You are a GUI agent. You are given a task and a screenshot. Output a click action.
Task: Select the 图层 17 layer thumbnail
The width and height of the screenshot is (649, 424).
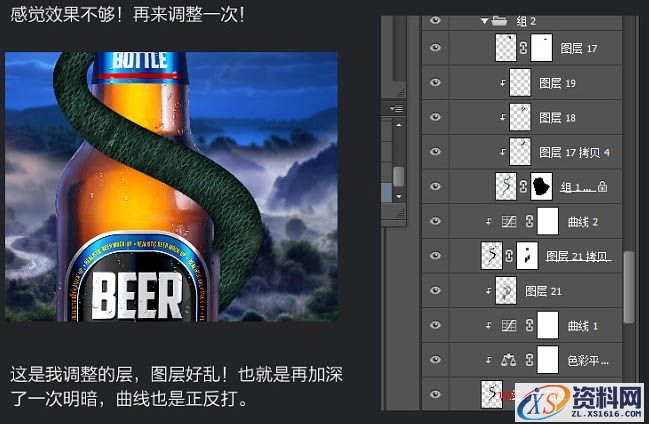point(505,48)
